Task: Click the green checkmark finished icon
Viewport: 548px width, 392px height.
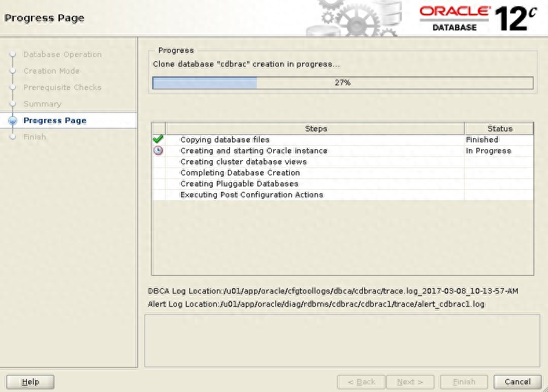Action: tap(158, 140)
